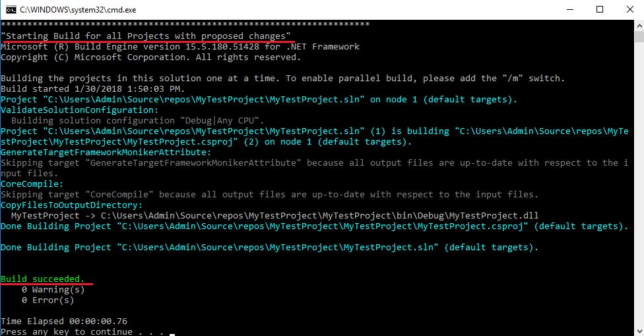Click the Microsoft (R) Build Engine version line
The height and width of the screenshot is (336, 644).
[x=180, y=47]
